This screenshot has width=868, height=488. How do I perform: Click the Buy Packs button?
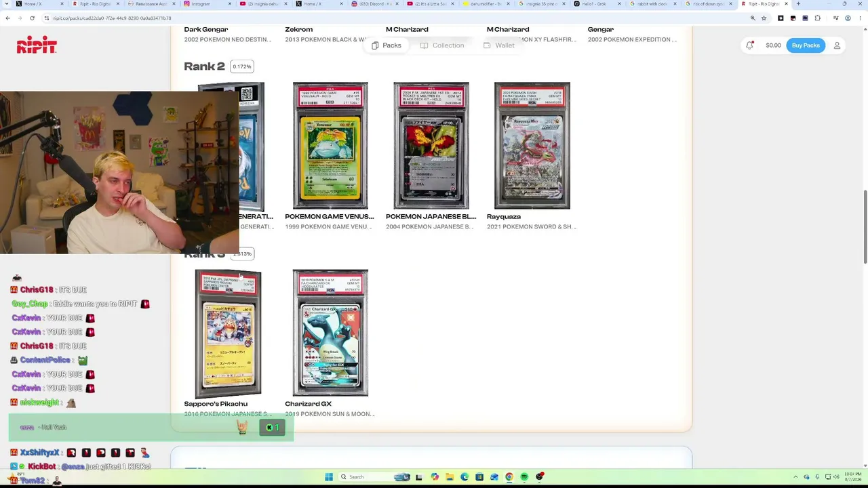coord(806,45)
